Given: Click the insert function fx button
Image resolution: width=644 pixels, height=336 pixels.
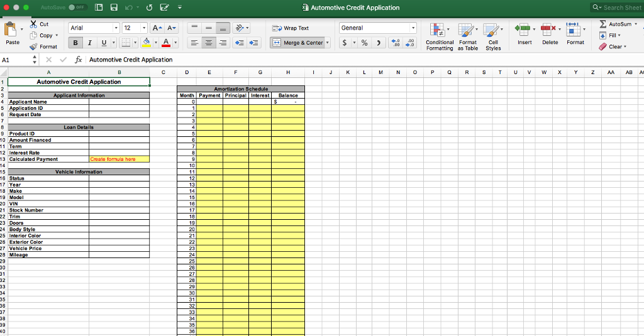Looking at the screenshot, I should (x=78, y=60).
